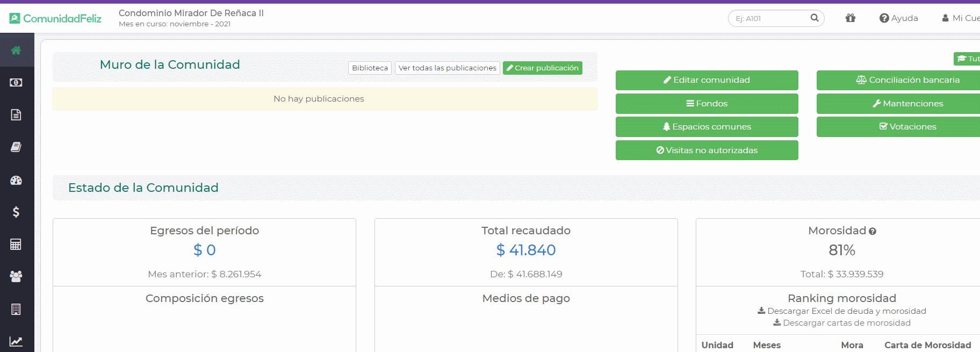The height and width of the screenshot is (352, 980).
Task: Open the dollar sign icon in the sidebar
Action: point(16,212)
